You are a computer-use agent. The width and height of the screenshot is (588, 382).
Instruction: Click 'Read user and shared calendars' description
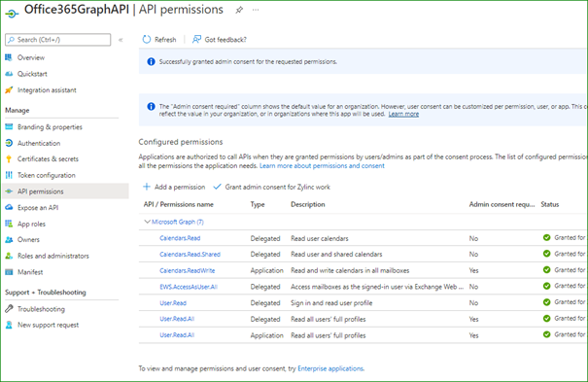(336, 254)
